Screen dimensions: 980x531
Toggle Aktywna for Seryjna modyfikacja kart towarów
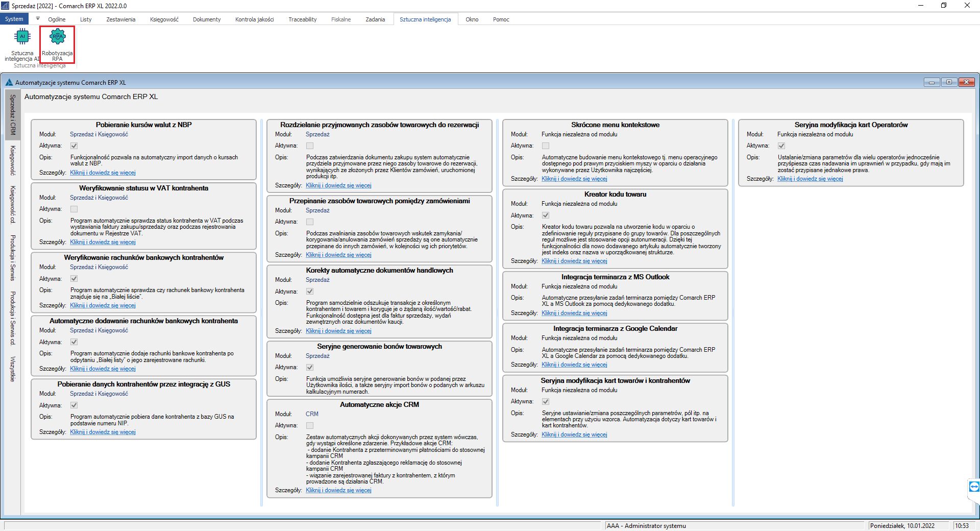[546, 401]
